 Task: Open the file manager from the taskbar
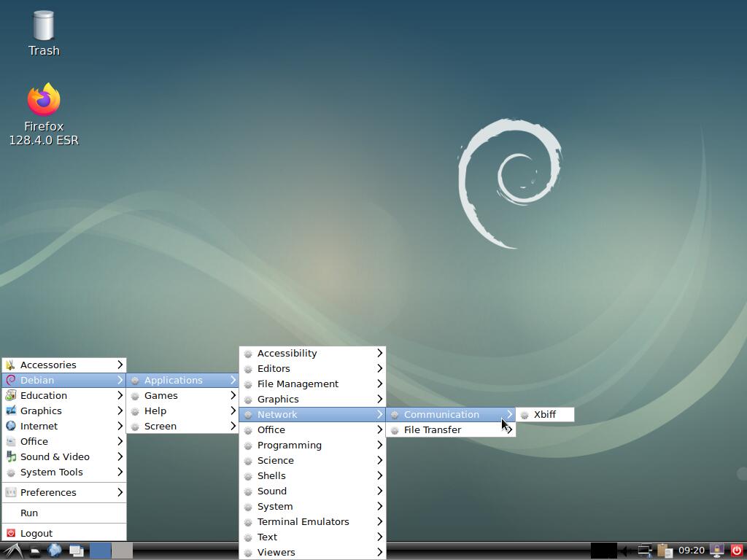(x=34, y=551)
